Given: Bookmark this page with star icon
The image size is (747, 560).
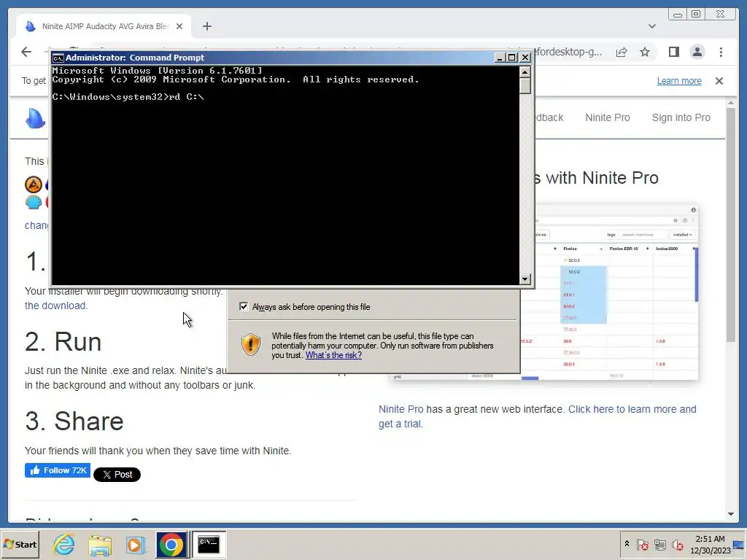Looking at the screenshot, I should pyautogui.click(x=645, y=52).
